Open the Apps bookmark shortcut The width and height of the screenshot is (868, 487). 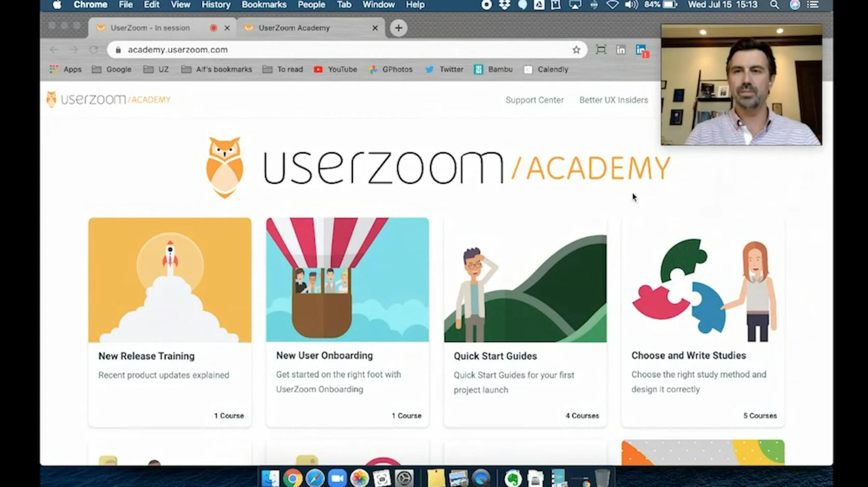coord(66,69)
